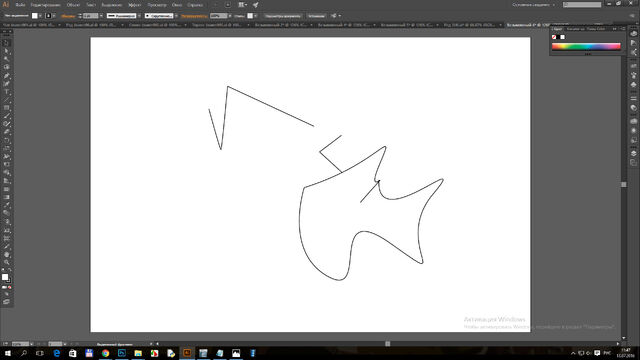Select the Eraser tool
The image size is (640, 360).
click(x=7, y=132)
